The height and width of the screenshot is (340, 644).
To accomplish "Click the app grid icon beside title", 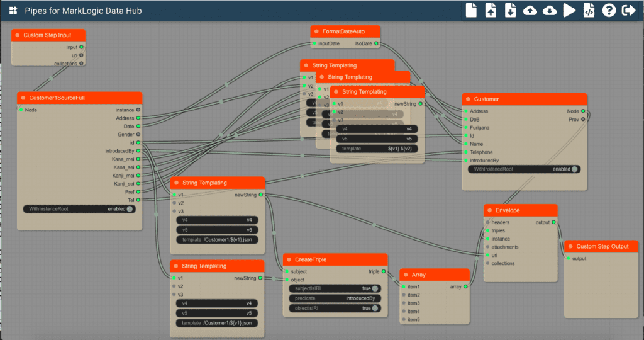I will point(13,11).
